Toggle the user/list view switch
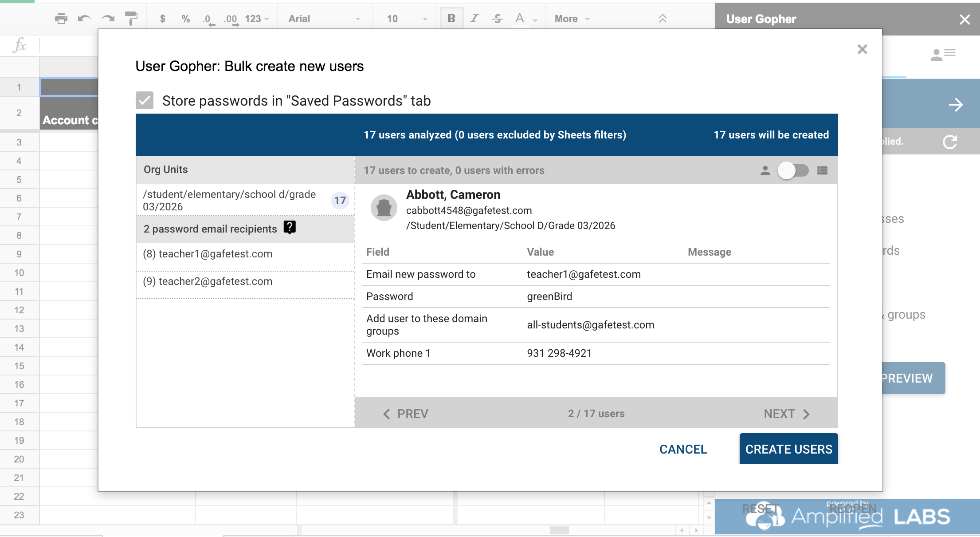980x537 pixels. click(x=793, y=170)
